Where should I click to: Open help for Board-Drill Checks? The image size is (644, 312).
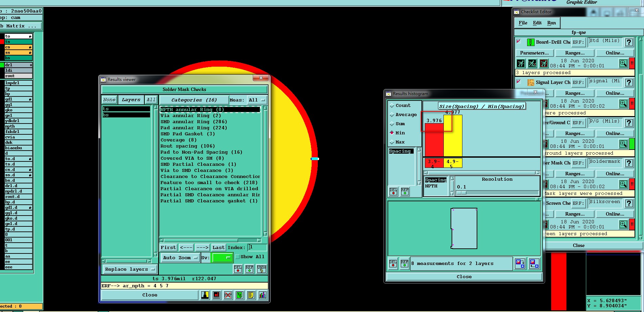pyautogui.click(x=629, y=42)
